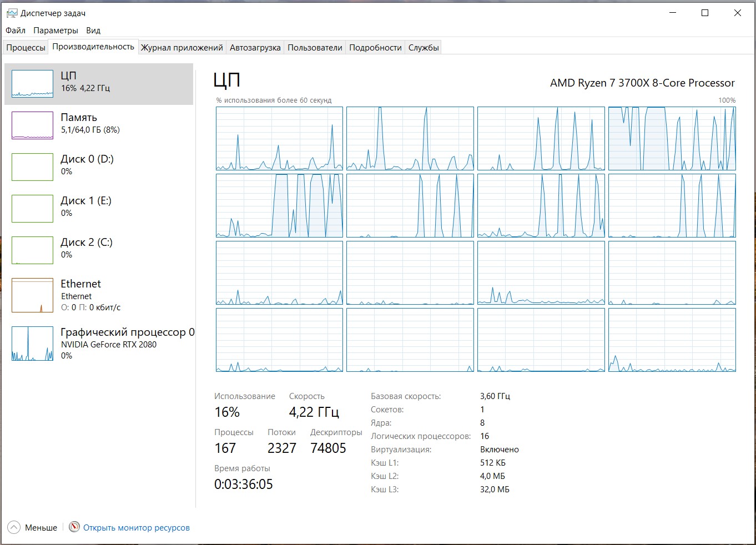Click the Открыть монитор ресурсов link
Viewport: 756px width, 545px height.
tap(137, 528)
